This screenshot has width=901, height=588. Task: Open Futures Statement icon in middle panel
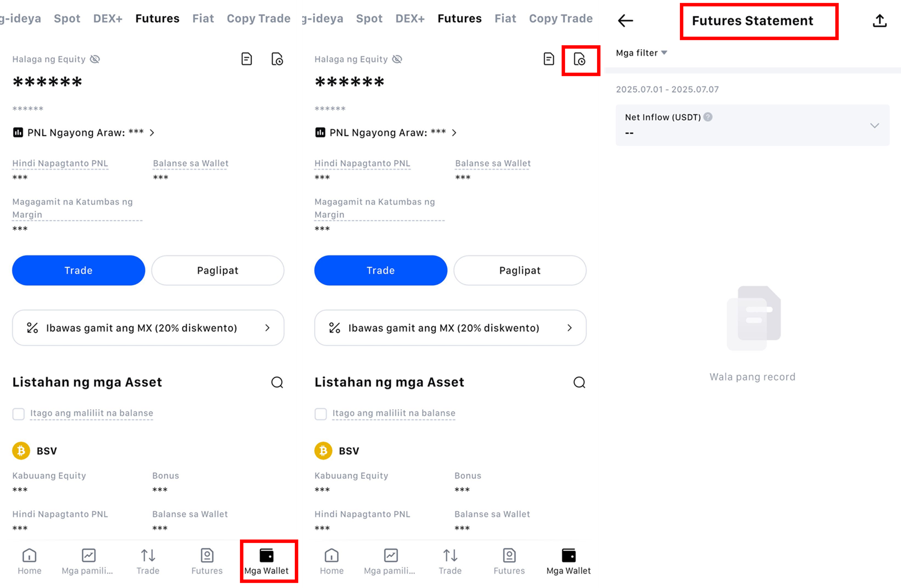coord(579,59)
